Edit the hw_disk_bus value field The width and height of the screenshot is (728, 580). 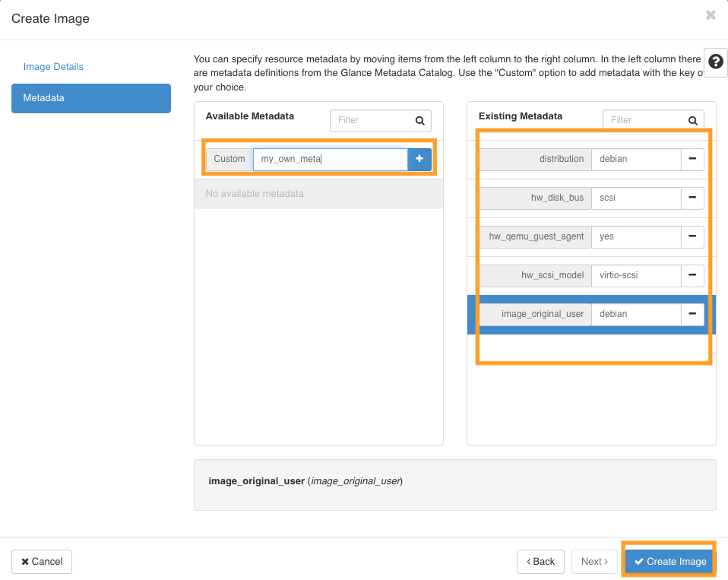[635, 198]
